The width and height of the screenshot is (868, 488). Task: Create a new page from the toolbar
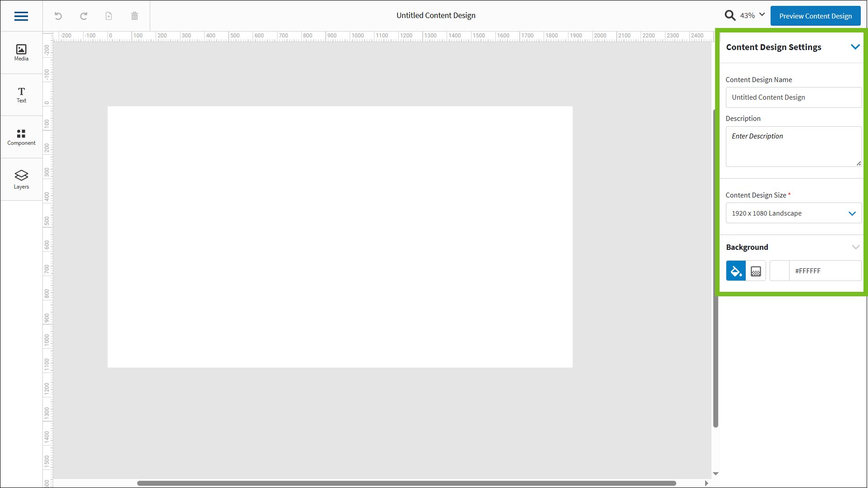coord(108,16)
